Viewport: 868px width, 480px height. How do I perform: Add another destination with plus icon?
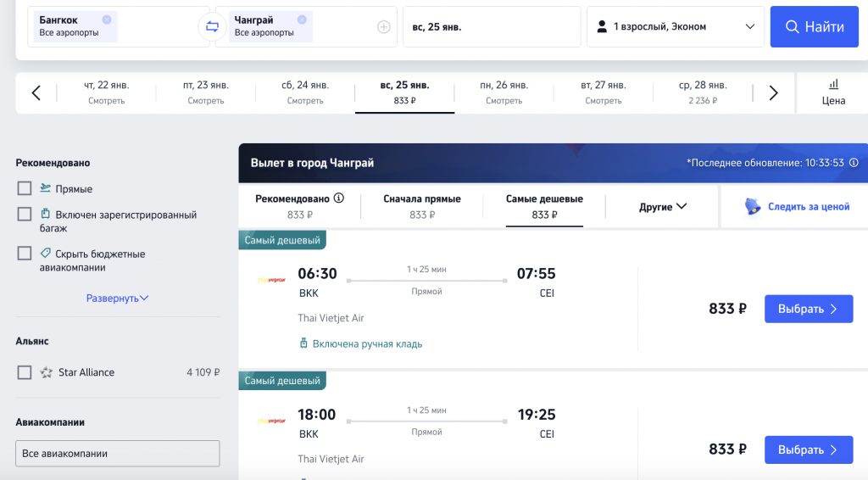pos(384,26)
